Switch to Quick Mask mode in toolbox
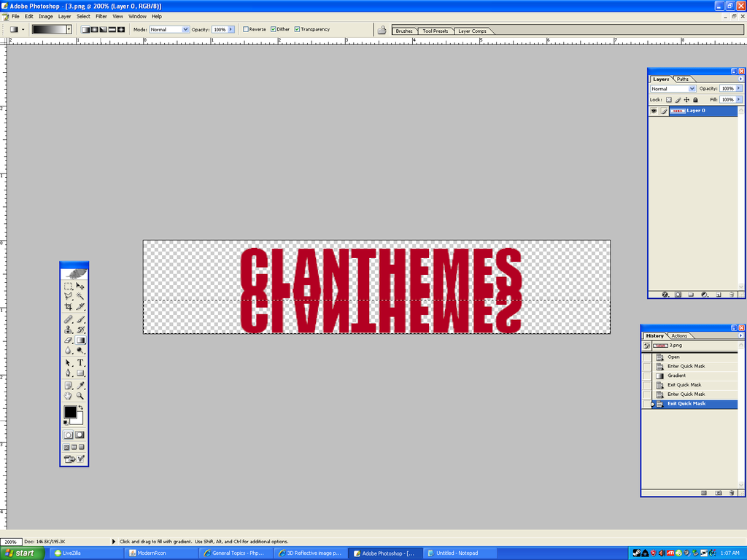747x560 pixels. tap(80, 435)
